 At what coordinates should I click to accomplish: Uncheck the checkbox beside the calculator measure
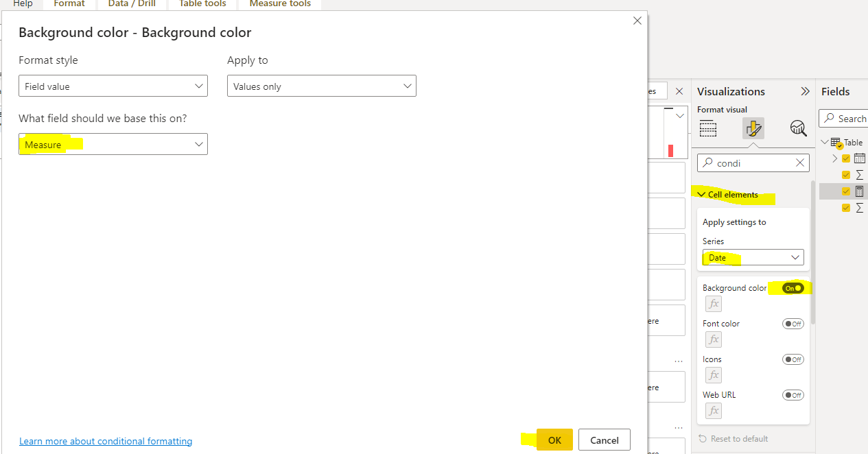click(x=846, y=191)
